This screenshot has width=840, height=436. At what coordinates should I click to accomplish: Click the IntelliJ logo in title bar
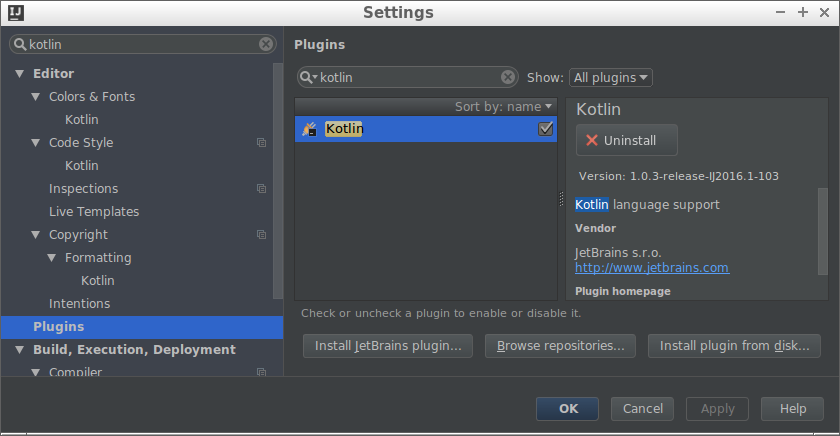coord(15,13)
